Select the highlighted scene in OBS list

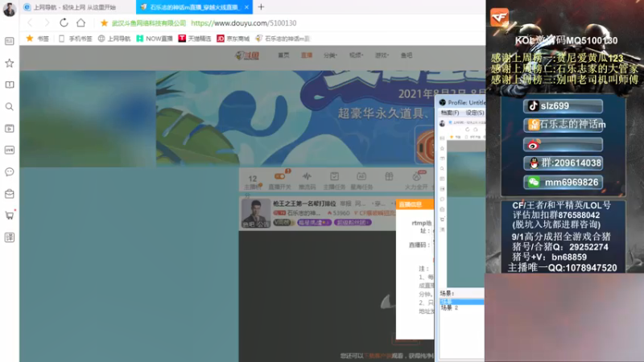(x=461, y=302)
